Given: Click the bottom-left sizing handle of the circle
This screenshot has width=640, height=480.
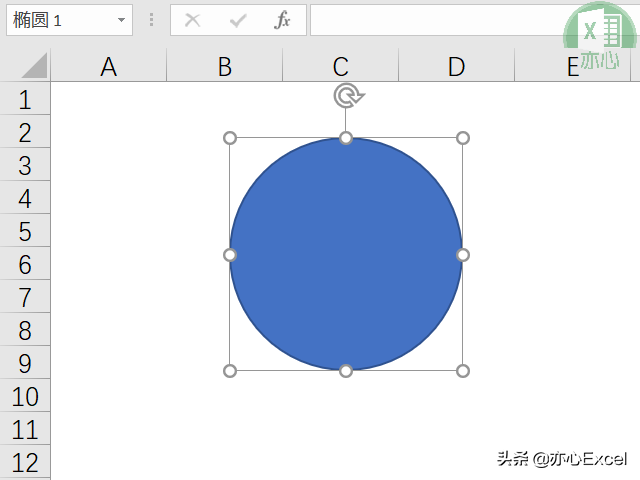Looking at the screenshot, I should [230, 371].
